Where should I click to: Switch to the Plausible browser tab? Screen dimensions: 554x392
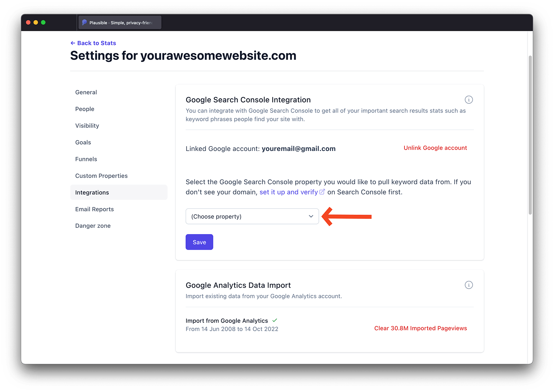pos(119,22)
